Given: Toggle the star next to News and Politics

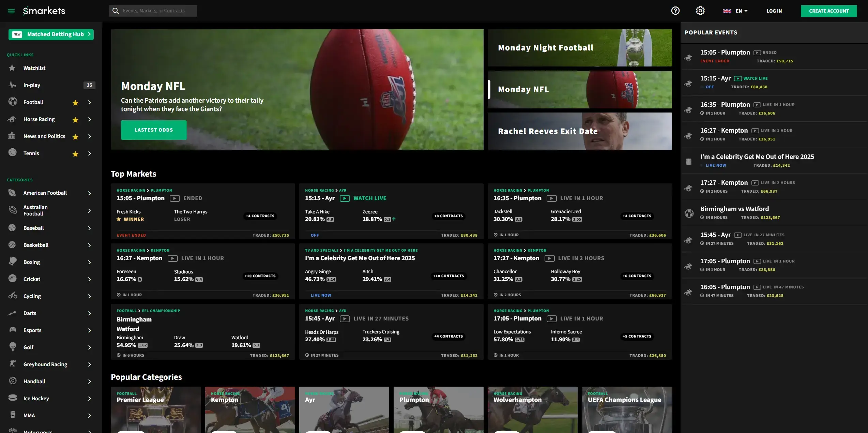Looking at the screenshot, I should point(75,137).
